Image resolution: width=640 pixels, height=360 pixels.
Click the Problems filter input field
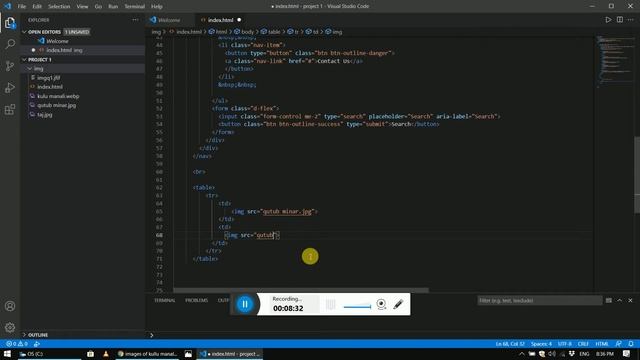coord(540,300)
